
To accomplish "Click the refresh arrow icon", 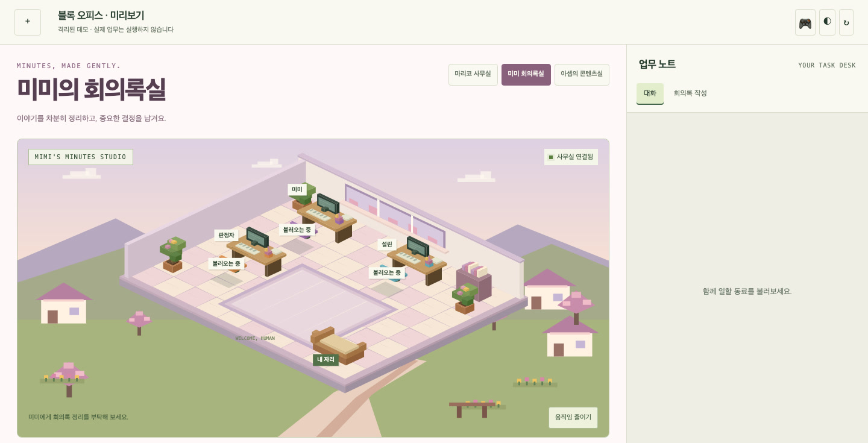I will click(x=846, y=22).
